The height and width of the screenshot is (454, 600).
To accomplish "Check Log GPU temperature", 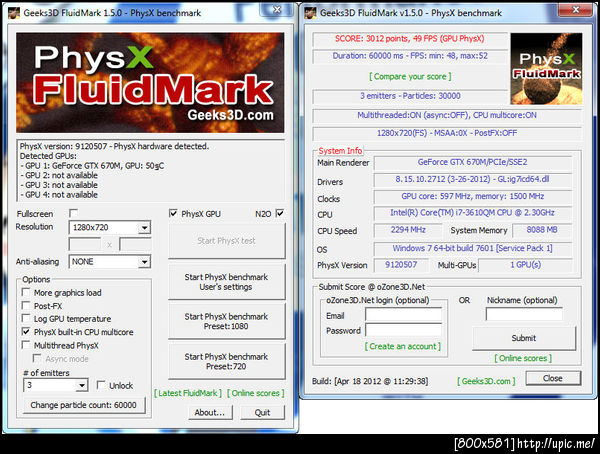I will [26, 318].
